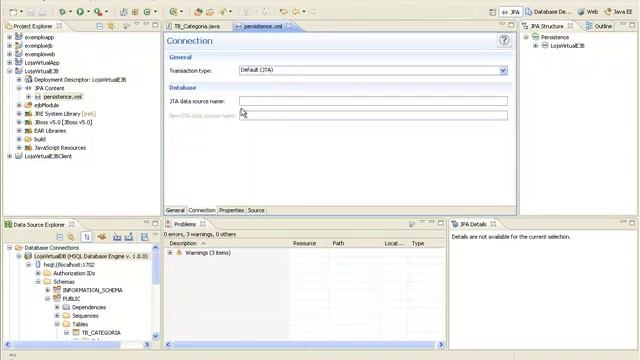Click the Open Type toolbar icon
The width and height of the screenshot is (640, 360).
198,12
